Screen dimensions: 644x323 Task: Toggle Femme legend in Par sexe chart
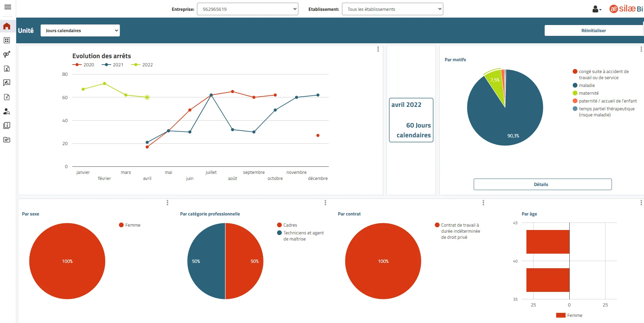[130, 225]
